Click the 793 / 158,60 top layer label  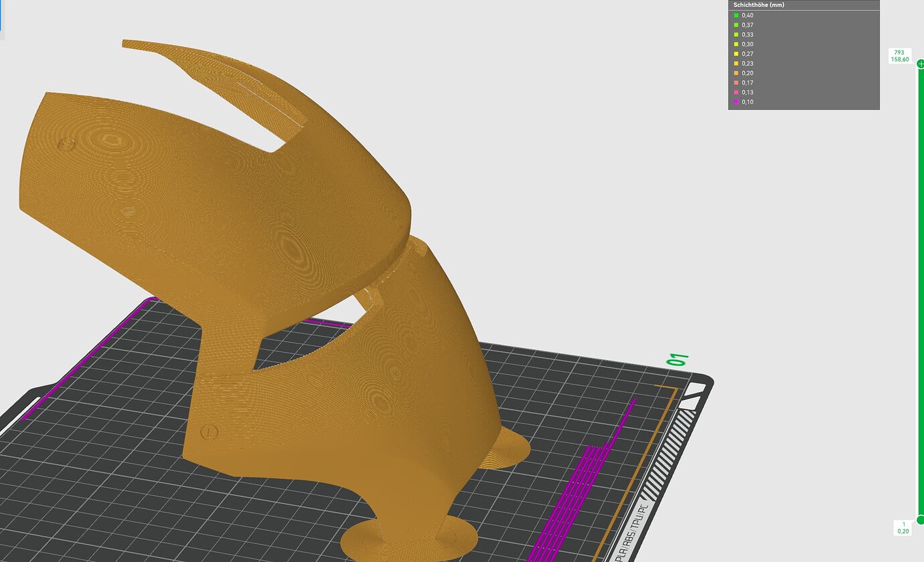(899, 56)
